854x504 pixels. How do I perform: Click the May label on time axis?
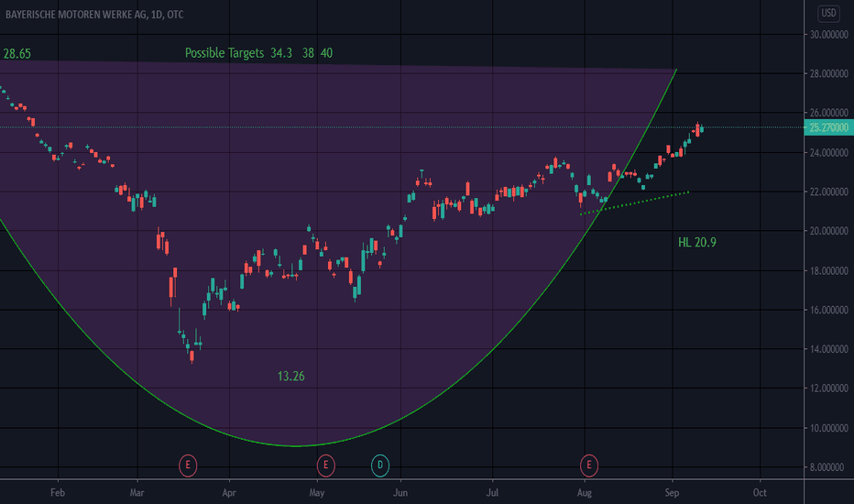(x=317, y=493)
